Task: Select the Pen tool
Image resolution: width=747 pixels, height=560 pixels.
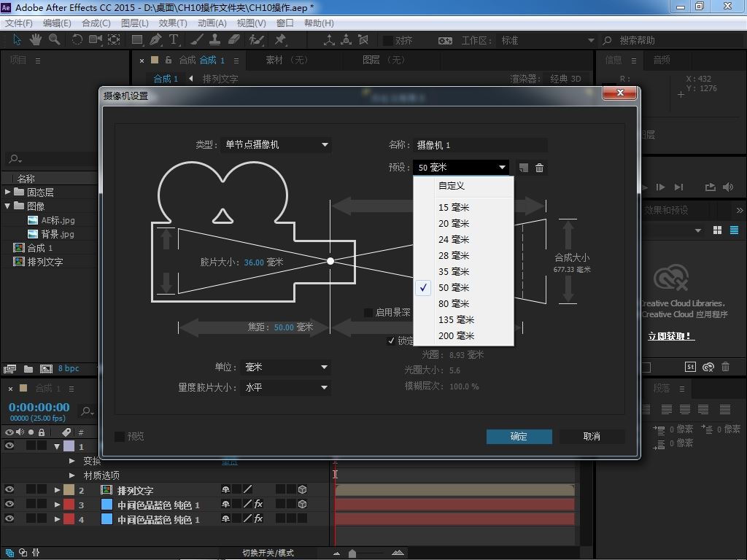Action: tap(155, 39)
